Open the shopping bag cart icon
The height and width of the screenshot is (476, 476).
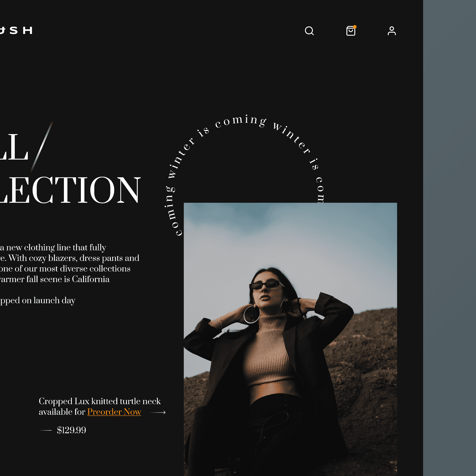(x=351, y=31)
